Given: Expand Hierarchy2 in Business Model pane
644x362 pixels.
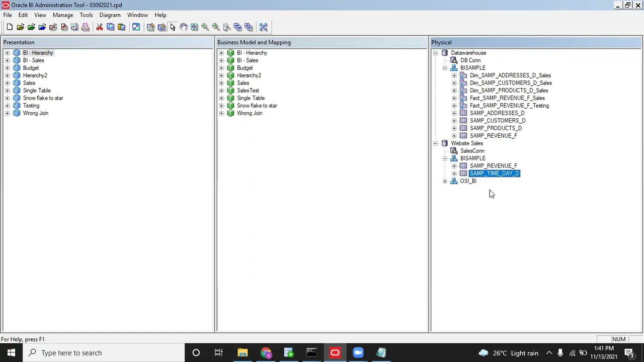Looking at the screenshot, I should pos(221,75).
